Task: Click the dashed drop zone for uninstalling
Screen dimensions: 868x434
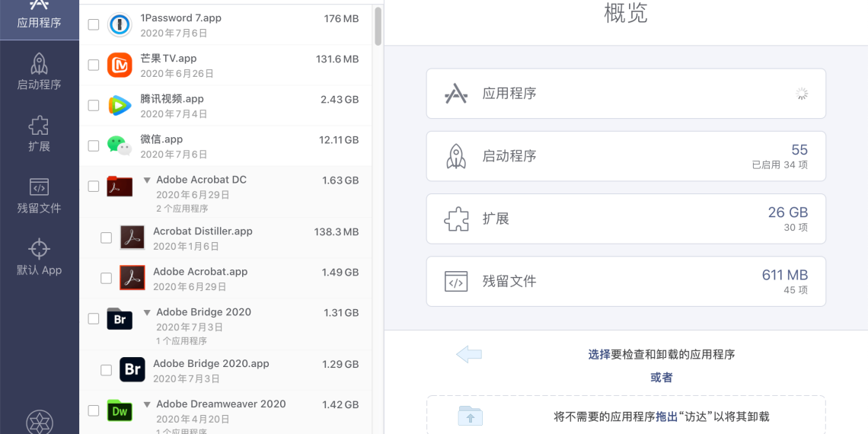Action: point(626,416)
